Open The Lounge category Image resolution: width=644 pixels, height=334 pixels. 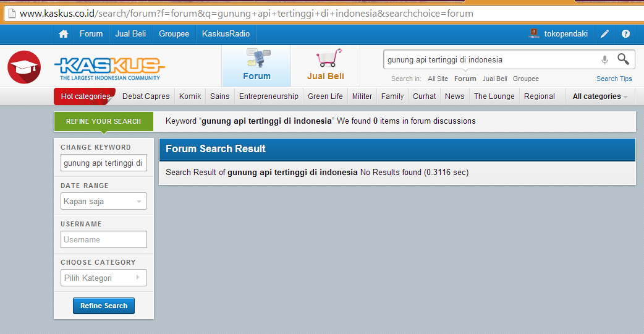click(494, 96)
